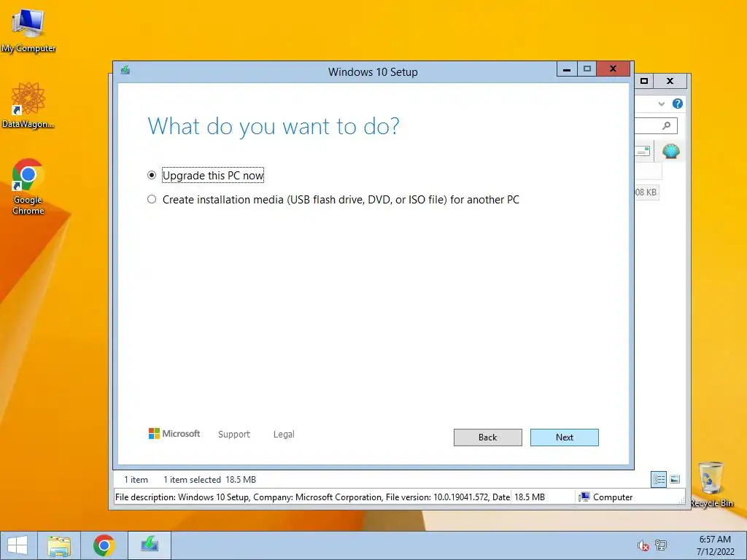The height and width of the screenshot is (560, 747).
Task: Click the preview pane icon in Explorer
Action: 643,151
